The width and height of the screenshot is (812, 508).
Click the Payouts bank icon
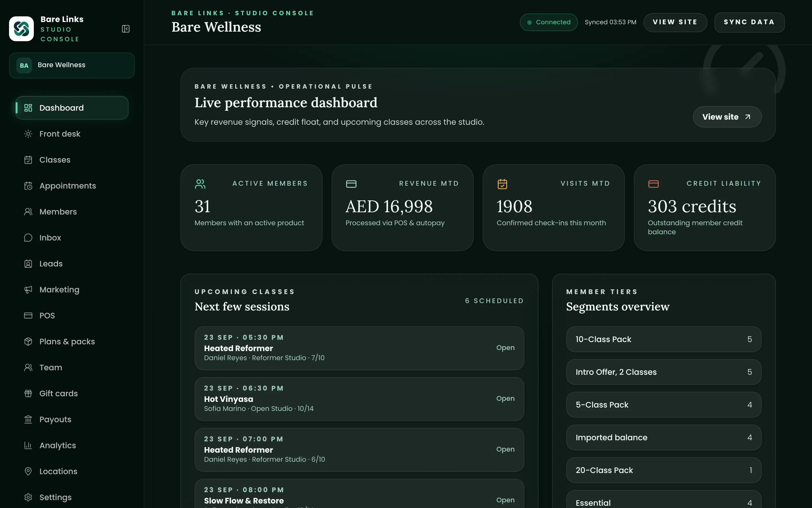click(x=28, y=419)
